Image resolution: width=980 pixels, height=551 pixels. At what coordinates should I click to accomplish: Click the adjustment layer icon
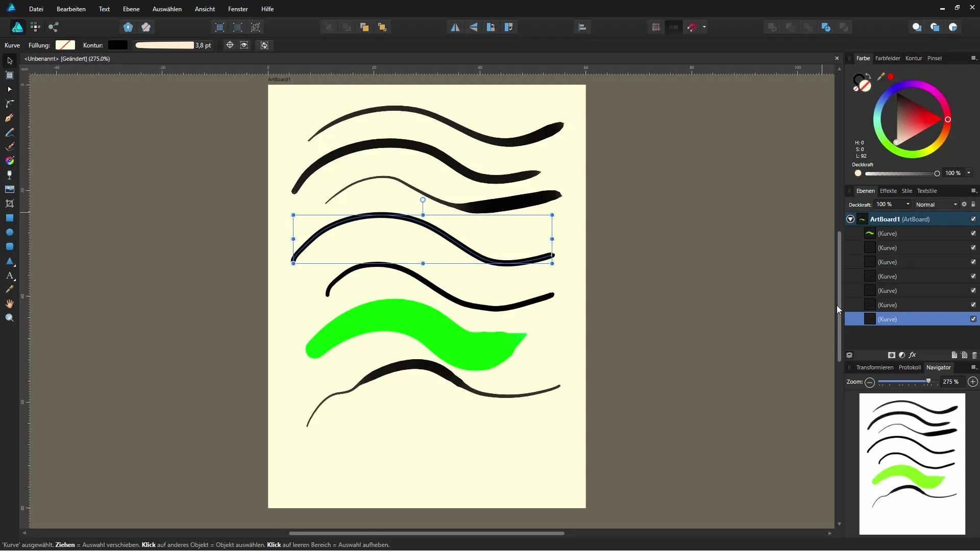902,355
